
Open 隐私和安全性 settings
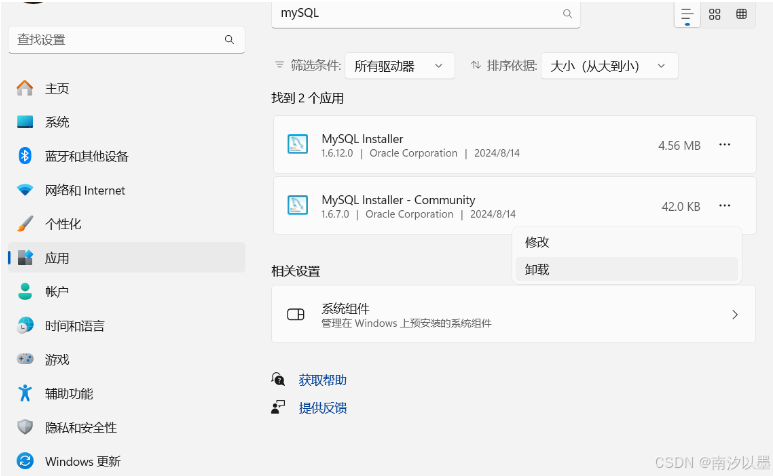pyautogui.click(x=80, y=427)
